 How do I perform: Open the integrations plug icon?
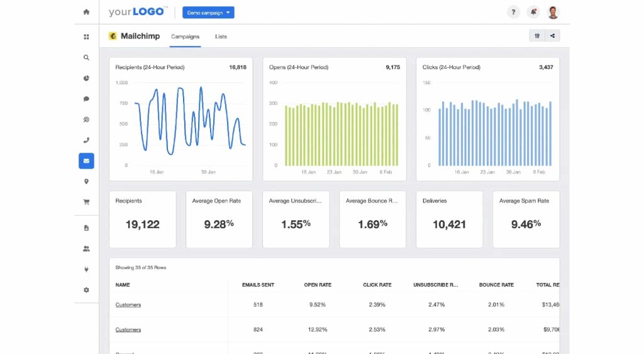click(x=86, y=269)
